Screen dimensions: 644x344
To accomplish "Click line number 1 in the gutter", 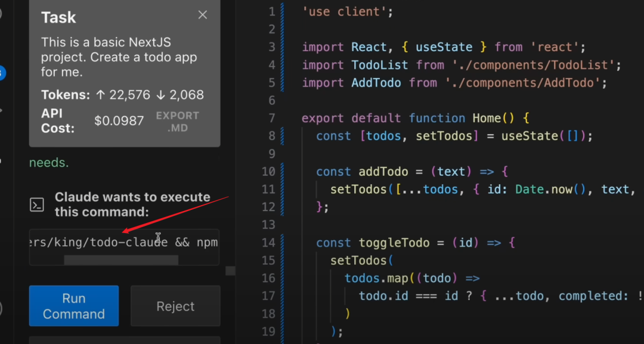I will click(271, 12).
